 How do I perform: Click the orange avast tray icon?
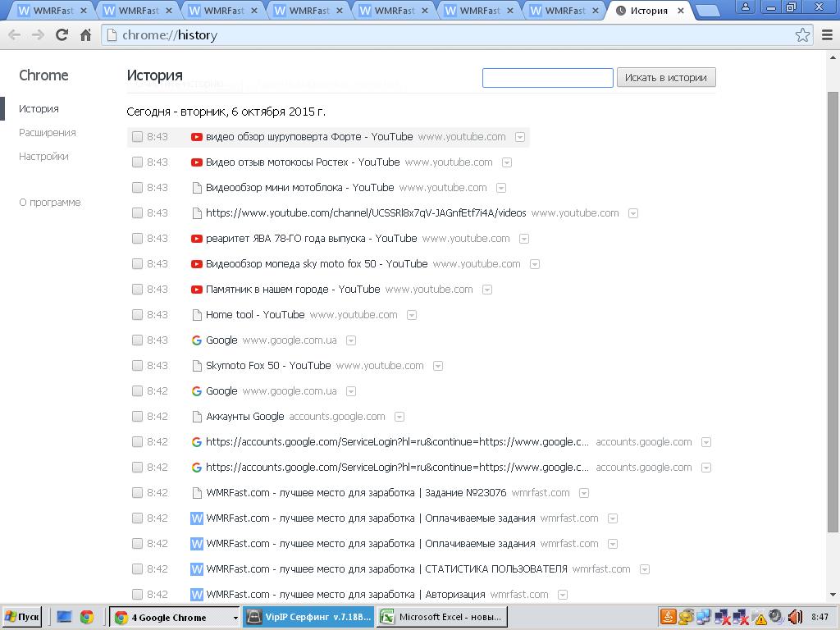668,617
